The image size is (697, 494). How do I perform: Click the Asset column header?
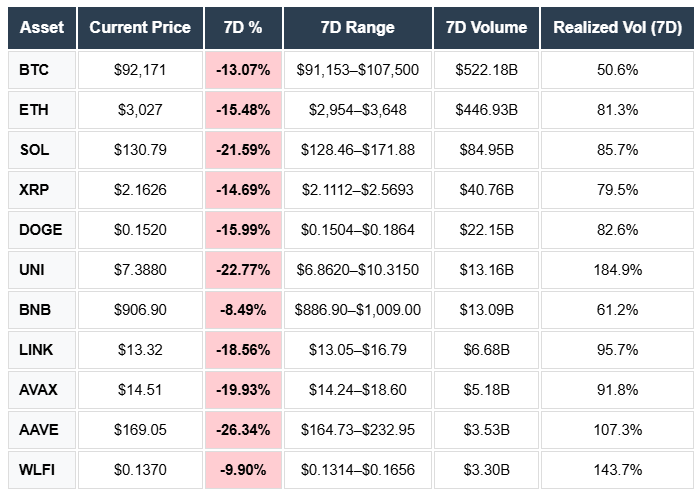(x=41, y=27)
